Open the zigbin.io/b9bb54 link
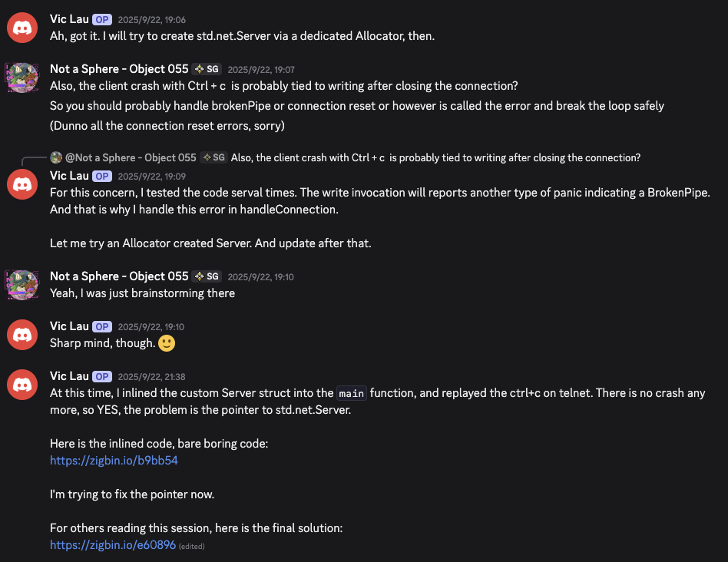Screen dimensions: 728x562 [x=114, y=461]
